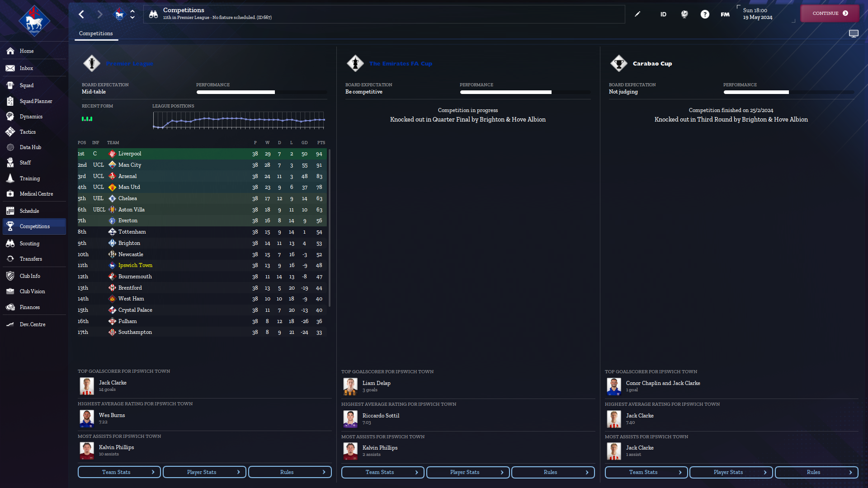This screenshot has width=868, height=488.
Task: Open Carabao Cup Player Stats button
Action: pyautogui.click(x=731, y=472)
